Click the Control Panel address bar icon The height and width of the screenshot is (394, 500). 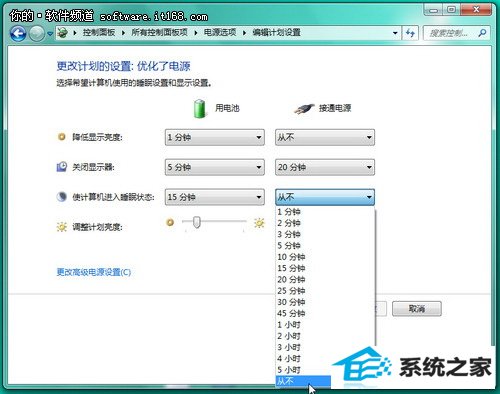click(x=62, y=33)
